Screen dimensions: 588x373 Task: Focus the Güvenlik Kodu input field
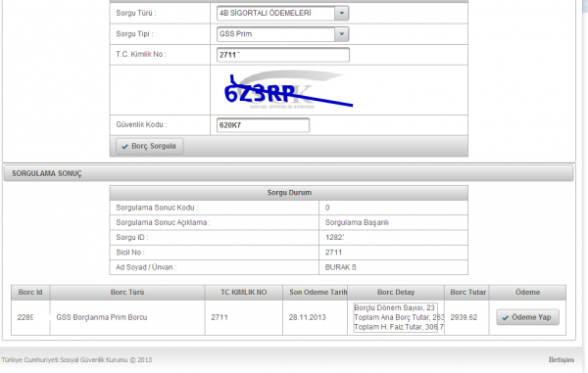coord(263,125)
